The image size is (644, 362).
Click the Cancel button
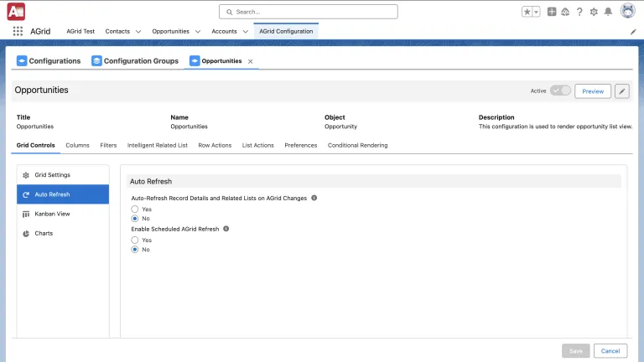[610, 351]
